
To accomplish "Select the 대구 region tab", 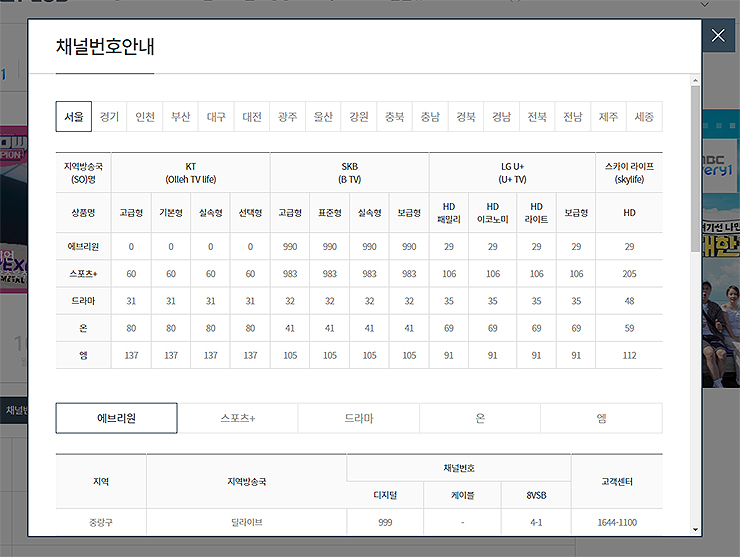I will pyautogui.click(x=216, y=117).
